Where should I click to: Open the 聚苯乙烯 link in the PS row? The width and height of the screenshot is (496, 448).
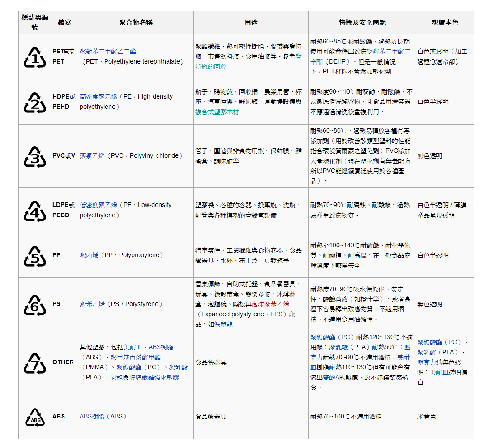(x=92, y=304)
